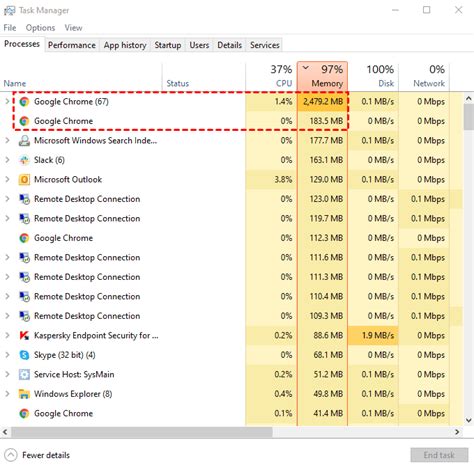Click Remote Desktop Connection icon using 109.3 MB

click(x=24, y=316)
